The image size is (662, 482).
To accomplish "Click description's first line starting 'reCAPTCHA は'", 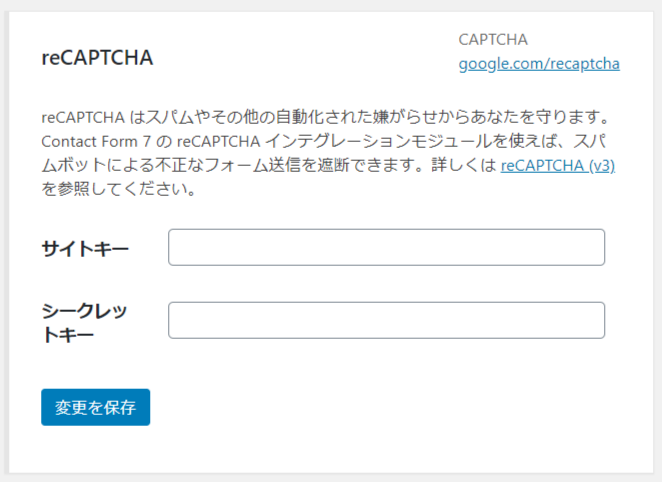I will point(150,118).
